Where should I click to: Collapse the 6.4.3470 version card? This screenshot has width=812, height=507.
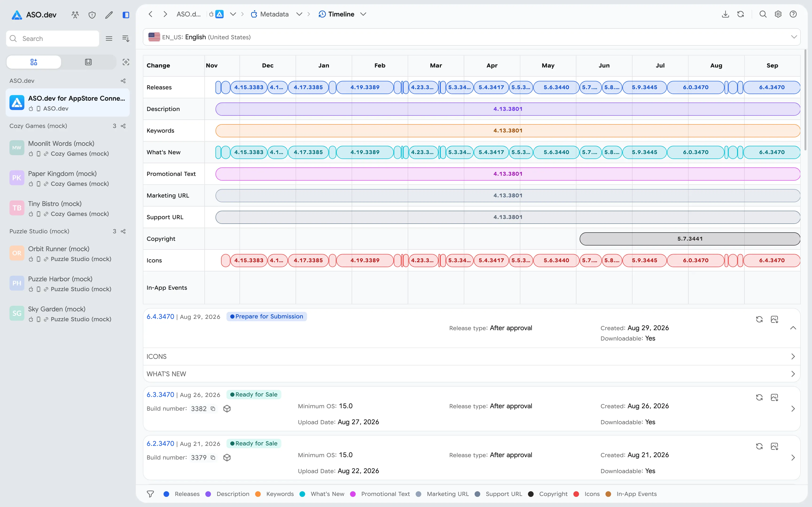coord(793,328)
